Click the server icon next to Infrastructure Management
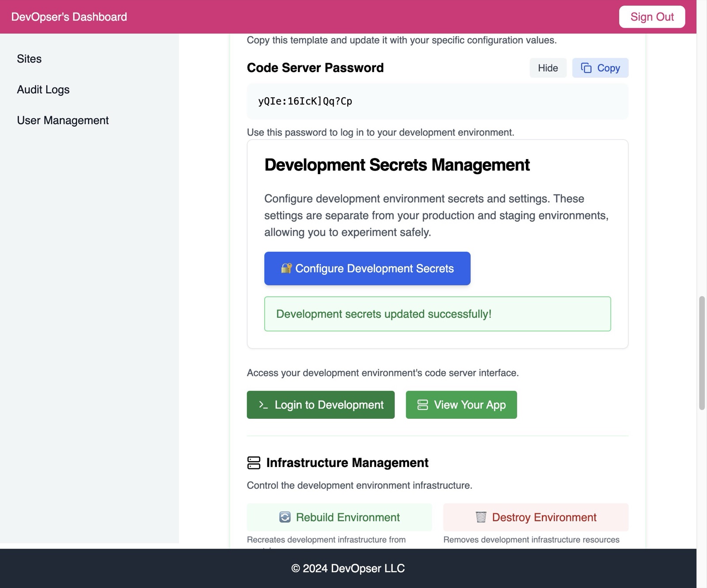 tap(254, 463)
